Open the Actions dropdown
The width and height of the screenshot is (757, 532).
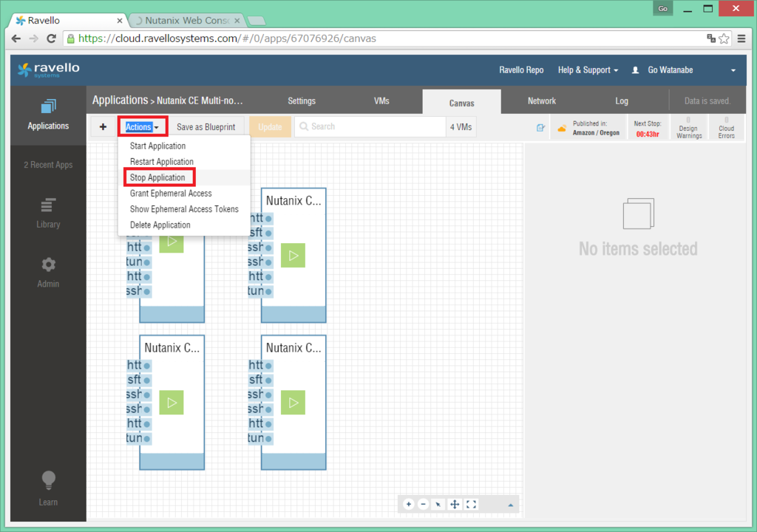click(x=142, y=127)
